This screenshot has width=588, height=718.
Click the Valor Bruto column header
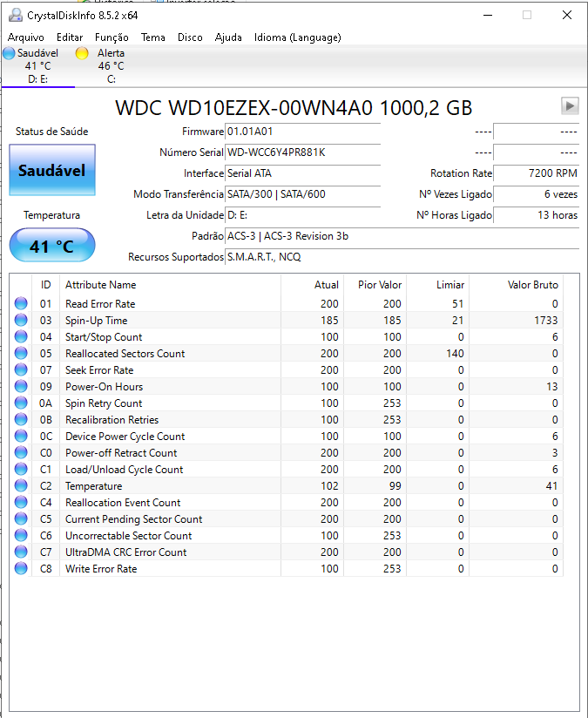pos(516,285)
